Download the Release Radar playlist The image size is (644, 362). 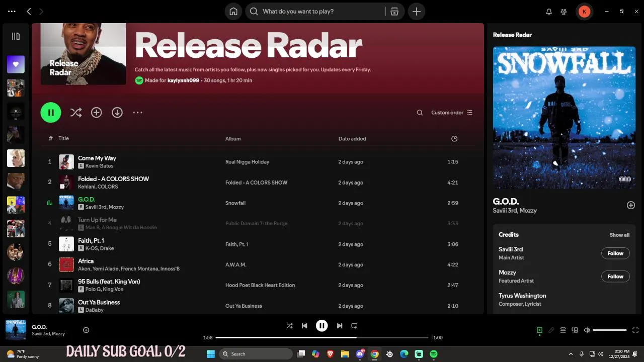click(x=117, y=113)
